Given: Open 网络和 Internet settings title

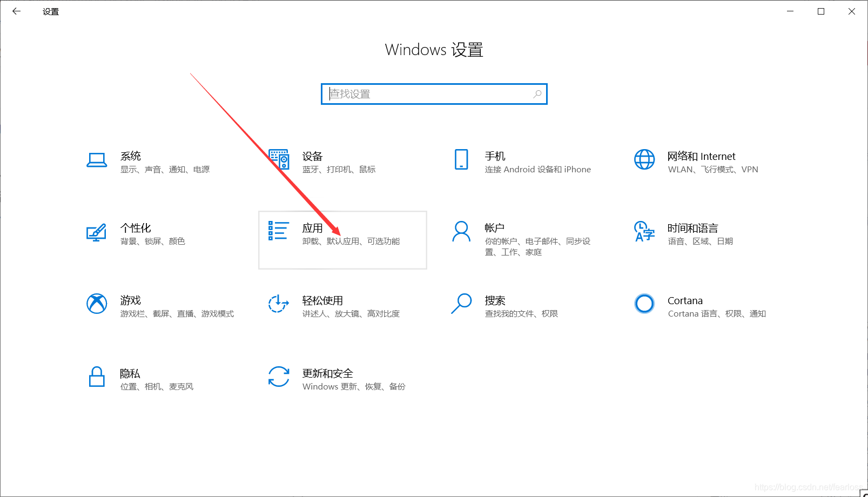Looking at the screenshot, I should tap(701, 156).
